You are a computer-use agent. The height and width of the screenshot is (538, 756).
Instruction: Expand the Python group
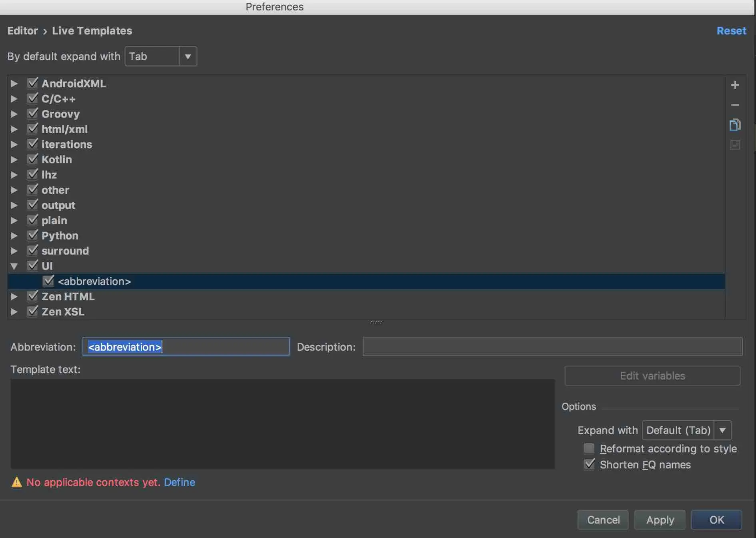(x=14, y=236)
